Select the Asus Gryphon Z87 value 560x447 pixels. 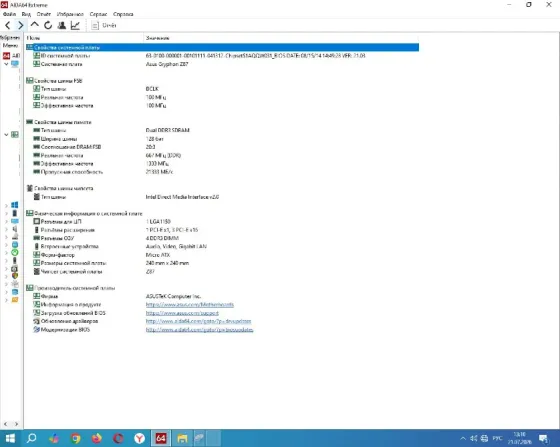click(x=167, y=64)
